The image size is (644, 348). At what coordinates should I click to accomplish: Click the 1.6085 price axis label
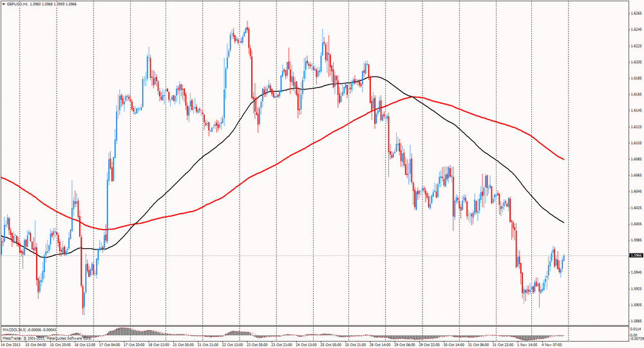636,159
